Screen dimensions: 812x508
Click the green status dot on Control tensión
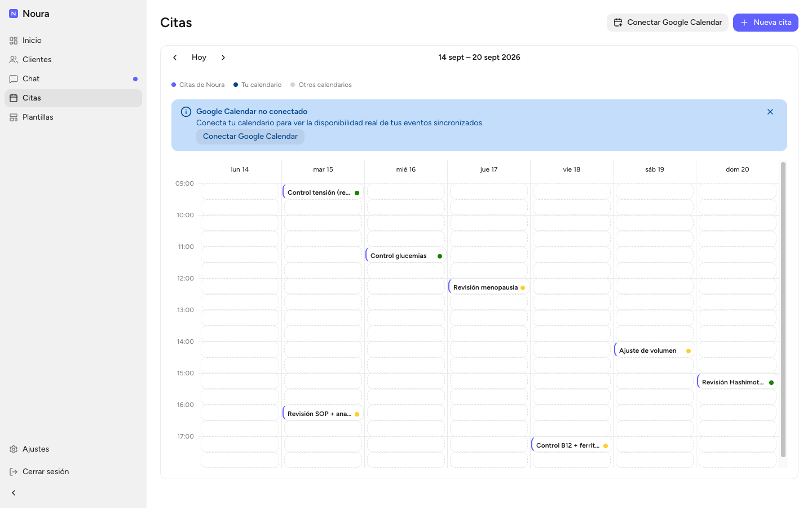pos(357,193)
